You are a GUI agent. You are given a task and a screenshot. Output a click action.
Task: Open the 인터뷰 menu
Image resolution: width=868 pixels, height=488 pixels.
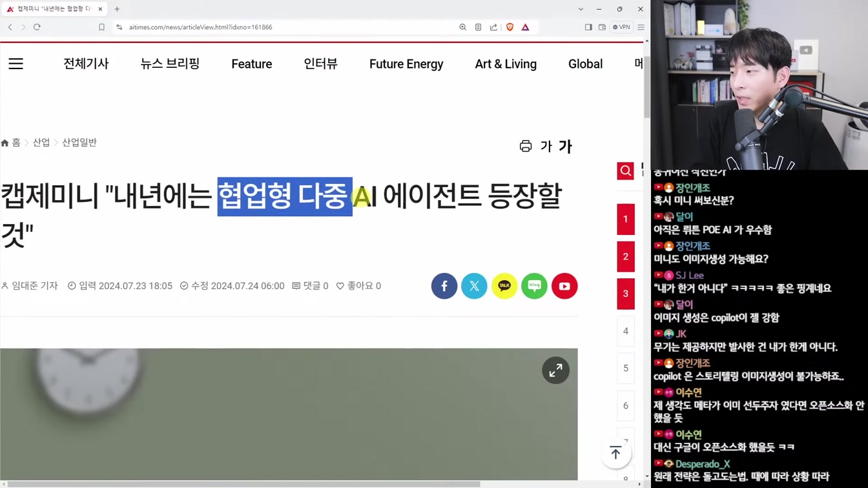[x=321, y=64]
